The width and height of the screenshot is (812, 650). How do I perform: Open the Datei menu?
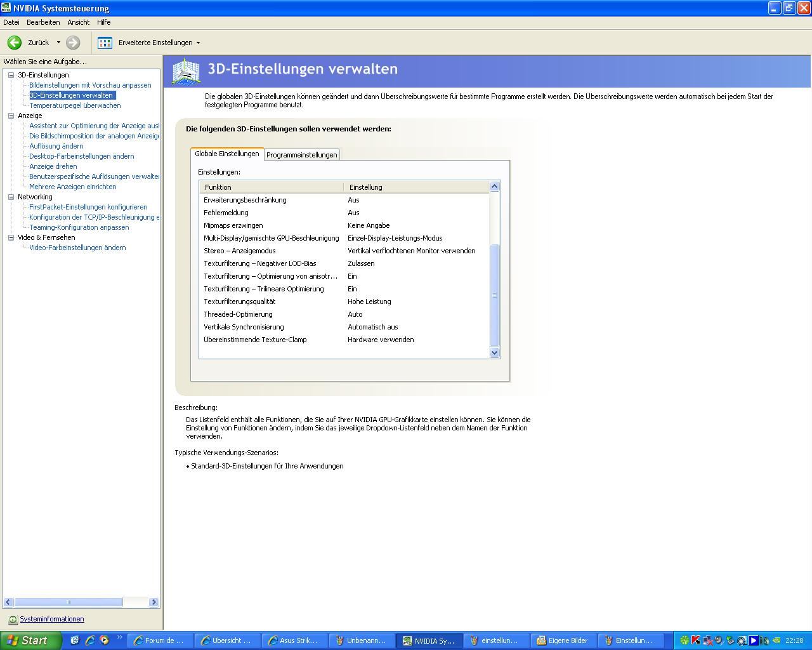tap(11, 22)
